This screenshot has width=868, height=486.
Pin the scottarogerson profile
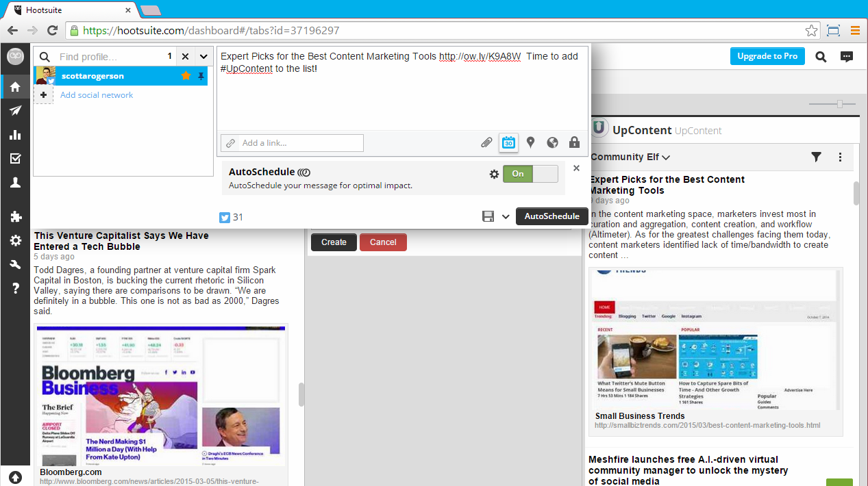(201, 76)
